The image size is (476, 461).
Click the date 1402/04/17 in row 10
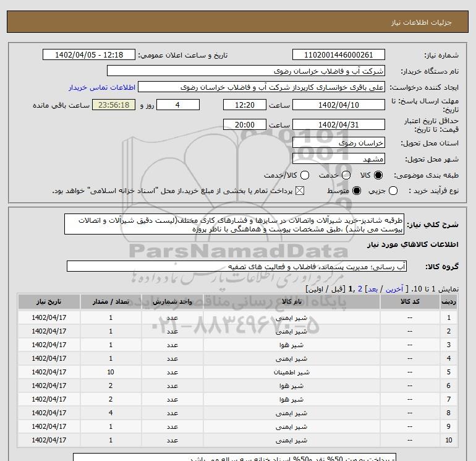tap(49, 440)
